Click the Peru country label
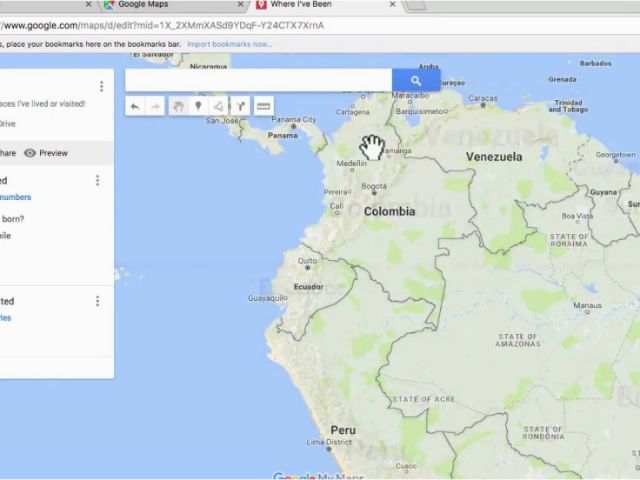The image size is (640, 480). point(343,430)
